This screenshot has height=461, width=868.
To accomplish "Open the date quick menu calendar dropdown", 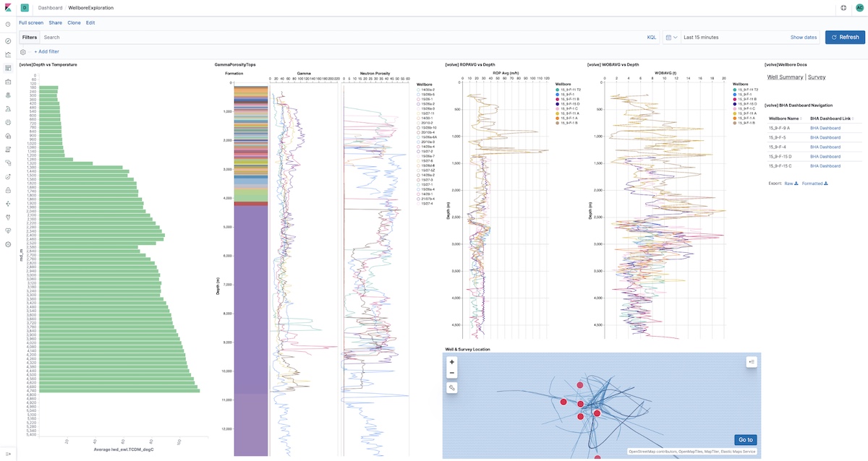I will pos(671,37).
